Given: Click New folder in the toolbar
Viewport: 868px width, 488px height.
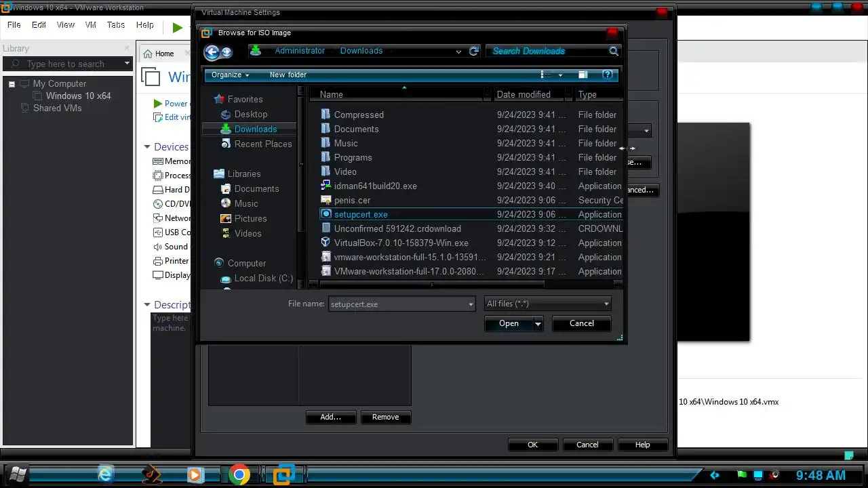Looking at the screenshot, I should coord(288,75).
